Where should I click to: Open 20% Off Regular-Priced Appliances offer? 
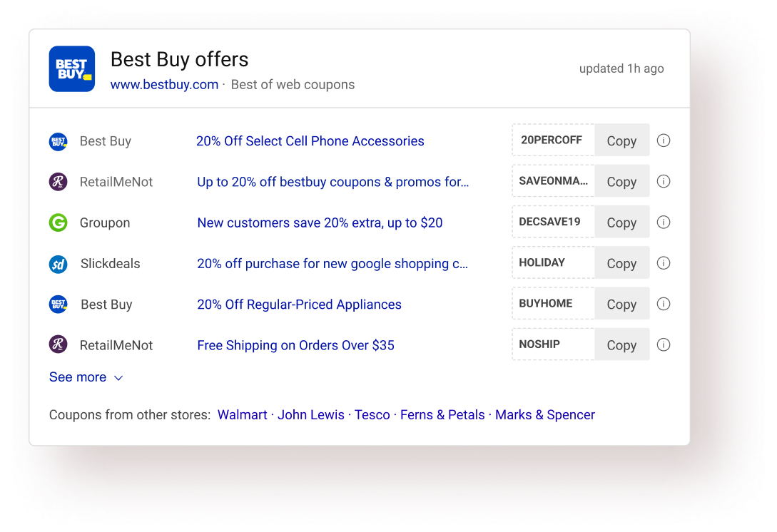point(299,305)
